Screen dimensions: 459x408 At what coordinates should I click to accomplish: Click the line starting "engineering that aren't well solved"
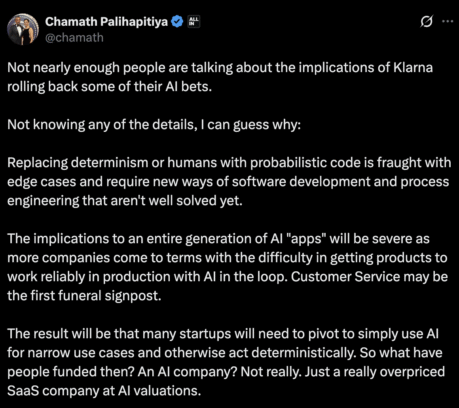pos(125,201)
